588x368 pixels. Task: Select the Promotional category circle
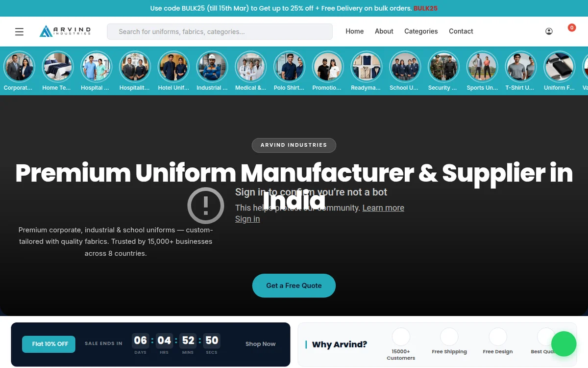(x=328, y=67)
